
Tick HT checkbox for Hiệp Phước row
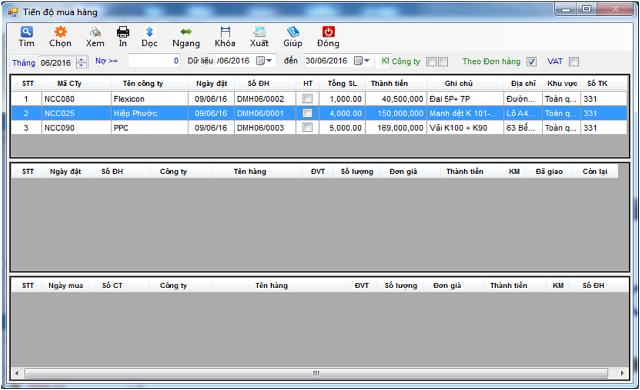coord(307,113)
